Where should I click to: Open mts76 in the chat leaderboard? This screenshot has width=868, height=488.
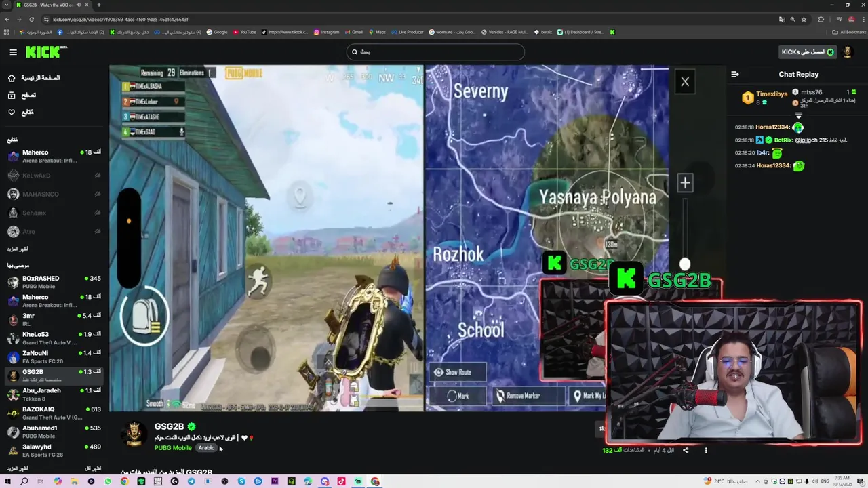(811, 92)
